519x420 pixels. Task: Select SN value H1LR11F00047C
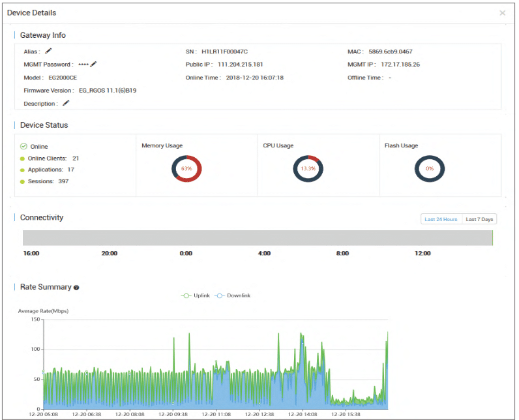pyautogui.click(x=224, y=52)
